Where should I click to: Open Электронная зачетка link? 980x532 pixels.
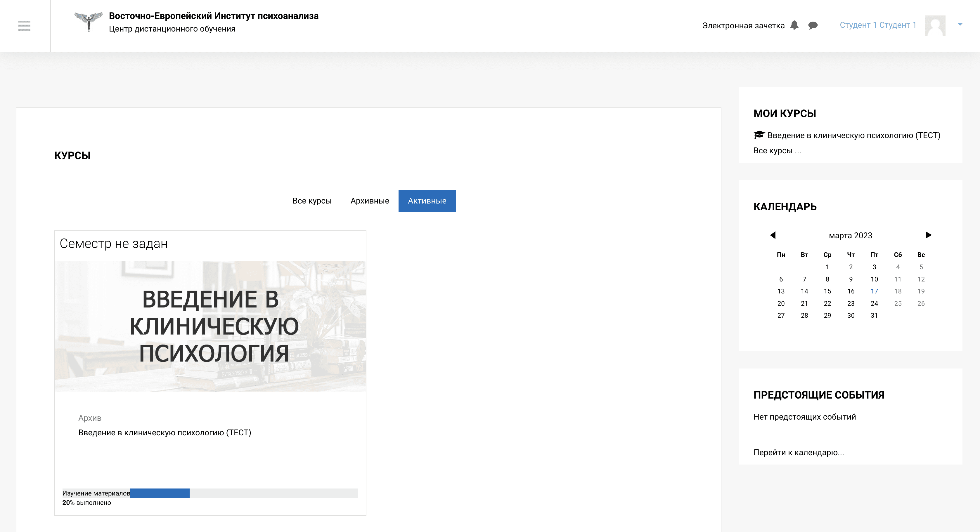(x=743, y=25)
